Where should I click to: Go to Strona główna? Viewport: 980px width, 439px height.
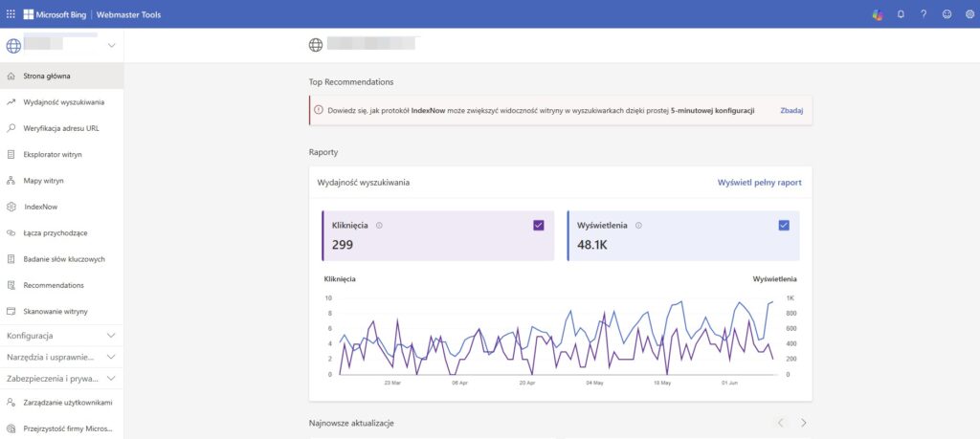click(x=62, y=77)
